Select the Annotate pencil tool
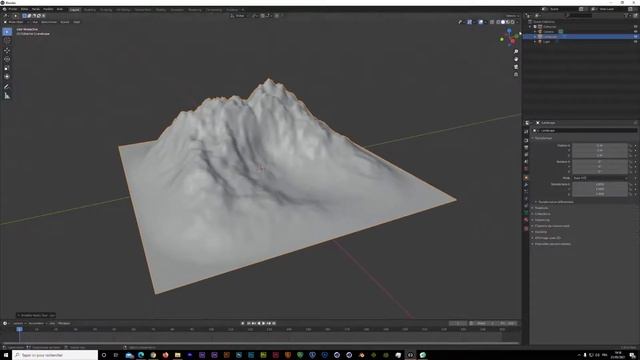Viewport: 640px width, 360px height. (7, 87)
